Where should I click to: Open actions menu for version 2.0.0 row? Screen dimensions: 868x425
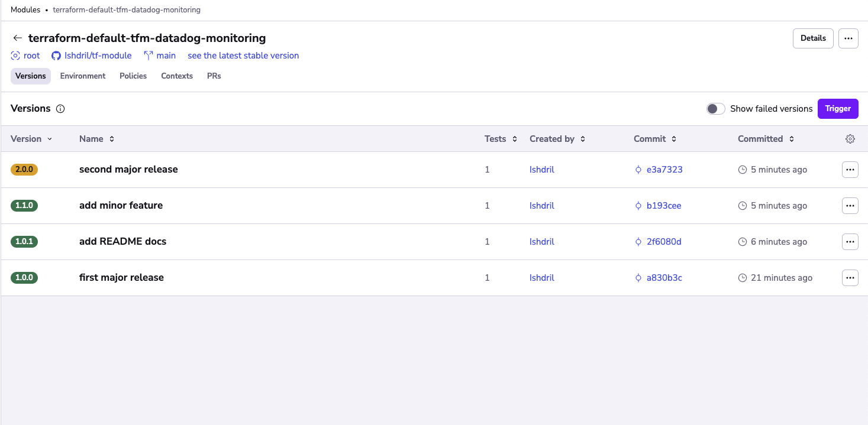point(850,170)
